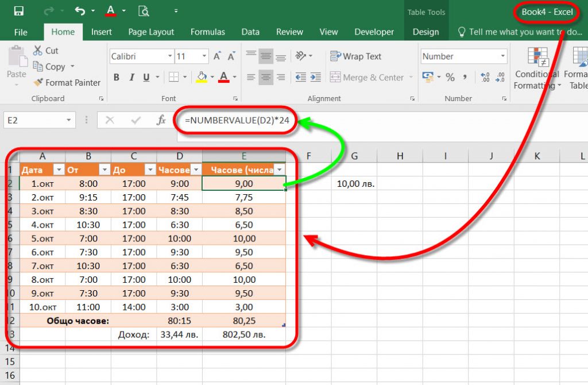This screenshot has height=385, width=588.
Task: Click the Undo arrow icon
Action: tap(80, 11)
